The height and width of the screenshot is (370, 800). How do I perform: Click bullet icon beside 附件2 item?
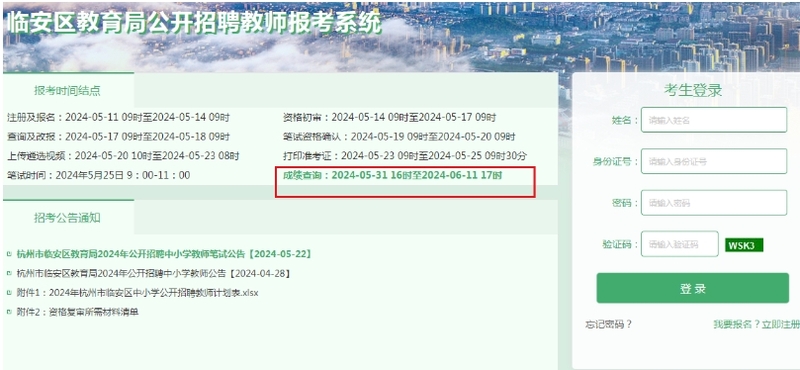pos(9,312)
